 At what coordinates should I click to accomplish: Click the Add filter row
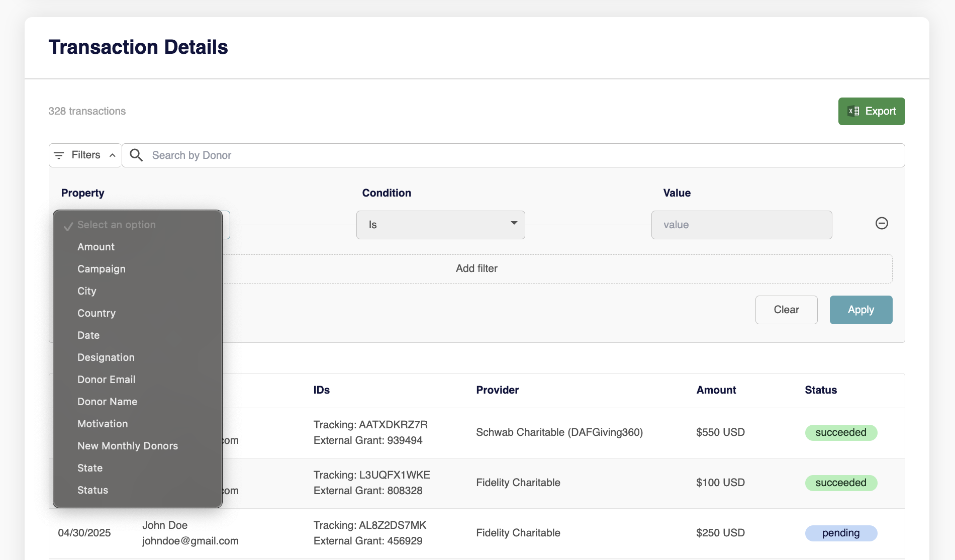click(x=476, y=268)
